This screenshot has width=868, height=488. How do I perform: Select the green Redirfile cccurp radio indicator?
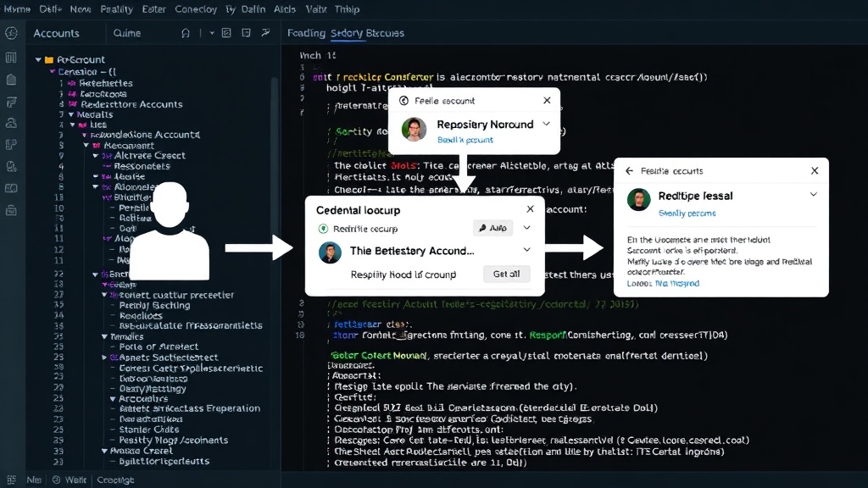323,229
